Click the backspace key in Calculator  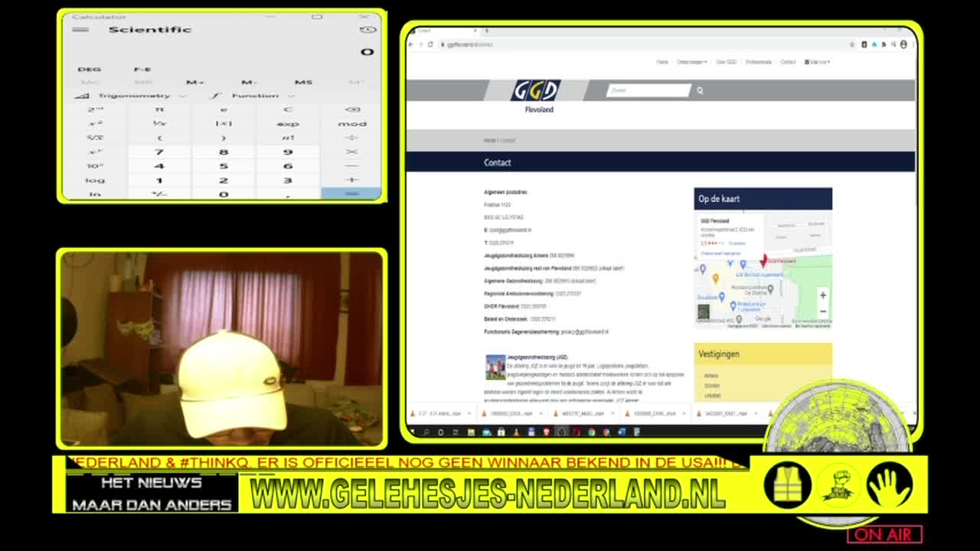[351, 109]
